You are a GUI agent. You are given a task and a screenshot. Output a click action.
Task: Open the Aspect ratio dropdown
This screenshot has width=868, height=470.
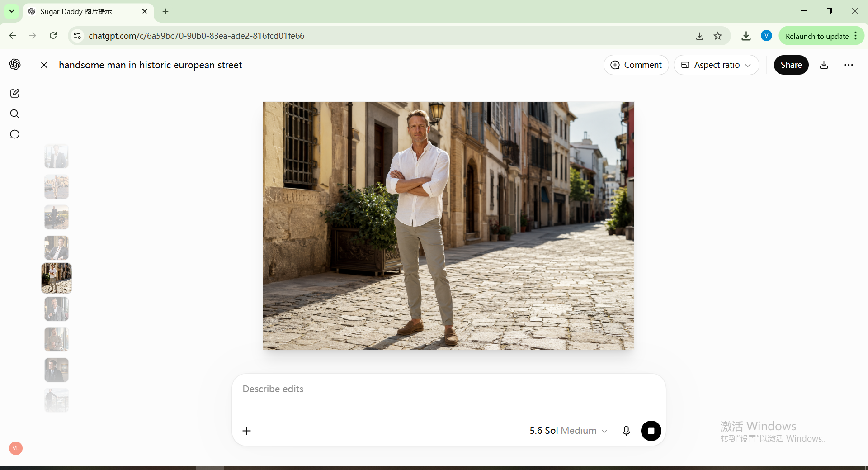[x=716, y=65]
